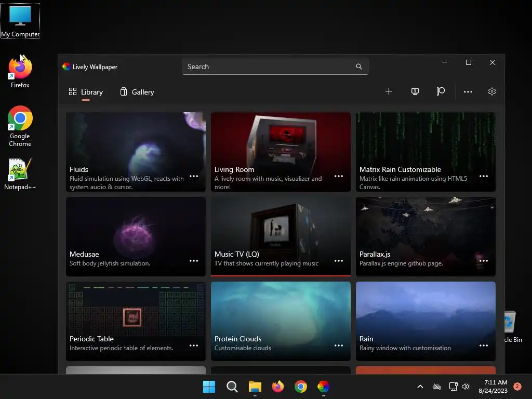This screenshot has width=532, height=399.
Task: Open taskbar Search
Action: (x=232, y=387)
